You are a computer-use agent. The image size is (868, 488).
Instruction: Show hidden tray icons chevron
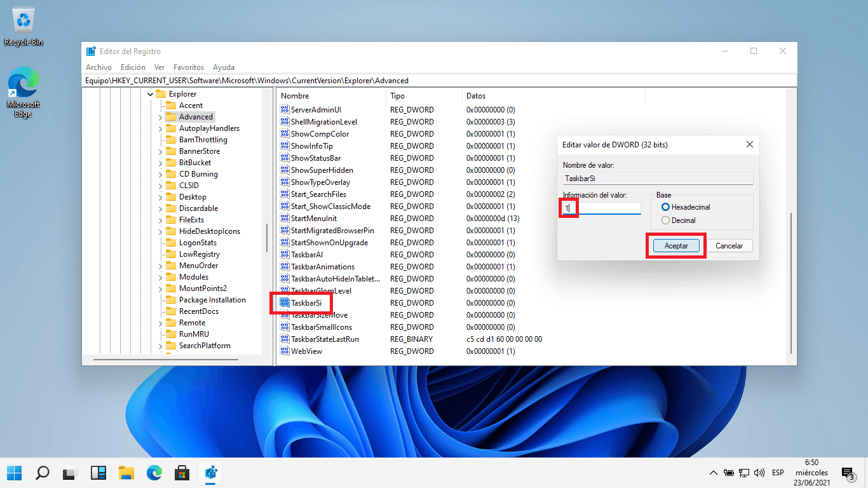pyautogui.click(x=714, y=473)
